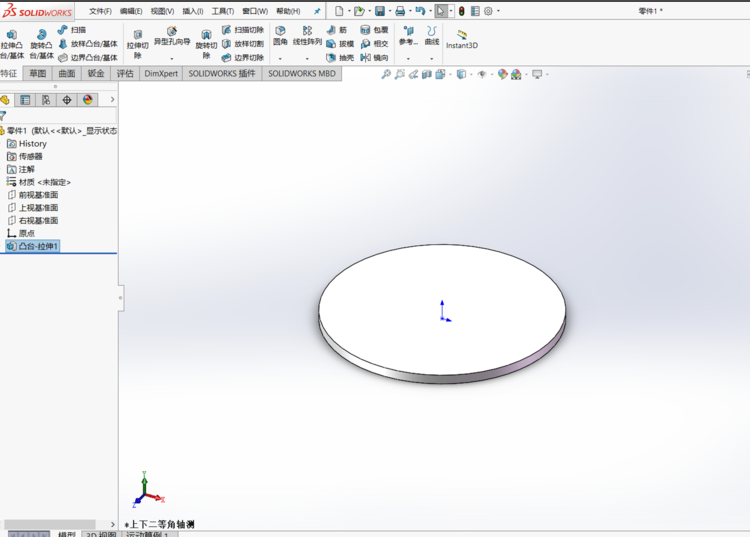750x537 pixels.
Task: Select the Rib (筋) tool
Action: tap(337, 30)
